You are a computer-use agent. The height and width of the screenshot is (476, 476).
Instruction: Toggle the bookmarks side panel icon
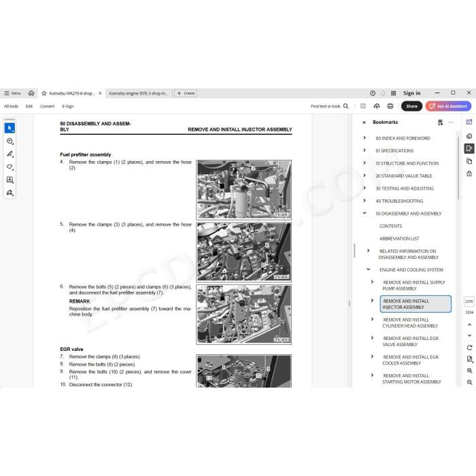469,148
